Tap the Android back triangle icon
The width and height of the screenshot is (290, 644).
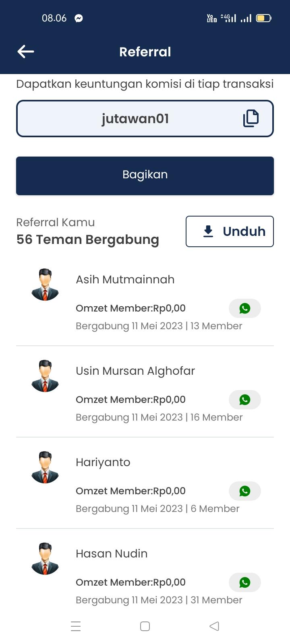click(214, 626)
